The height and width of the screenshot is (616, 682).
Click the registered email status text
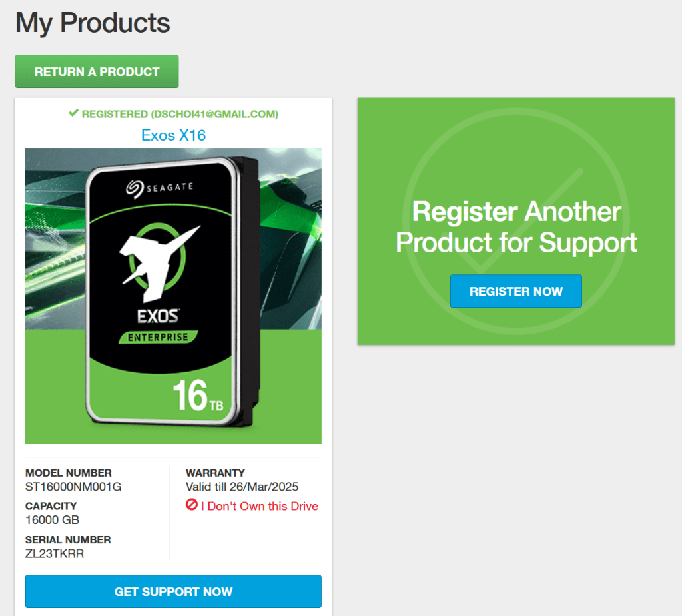point(180,114)
